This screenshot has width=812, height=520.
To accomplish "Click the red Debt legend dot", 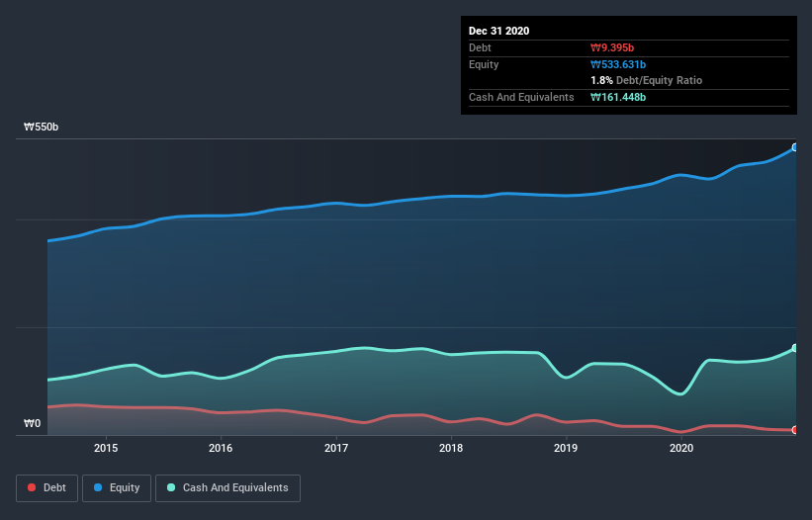I will (32, 487).
